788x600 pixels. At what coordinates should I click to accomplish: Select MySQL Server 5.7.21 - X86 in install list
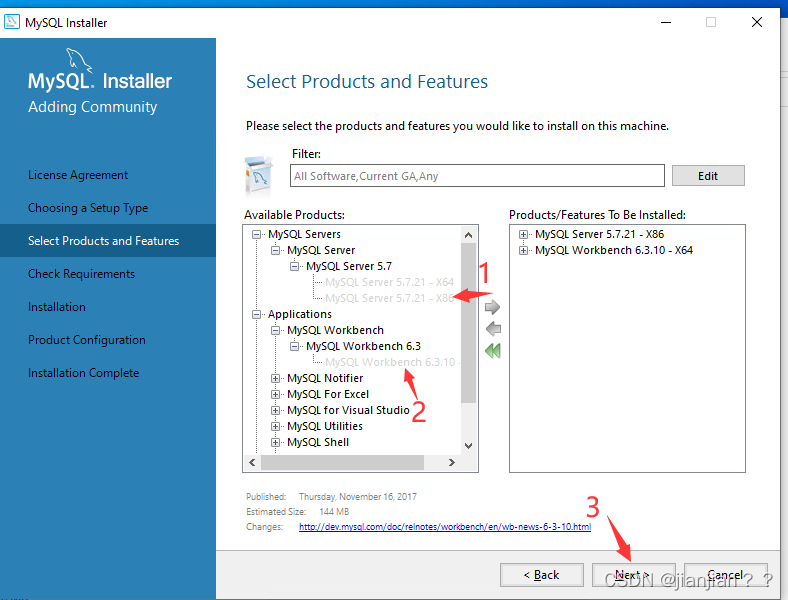click(x=600, y=234)
